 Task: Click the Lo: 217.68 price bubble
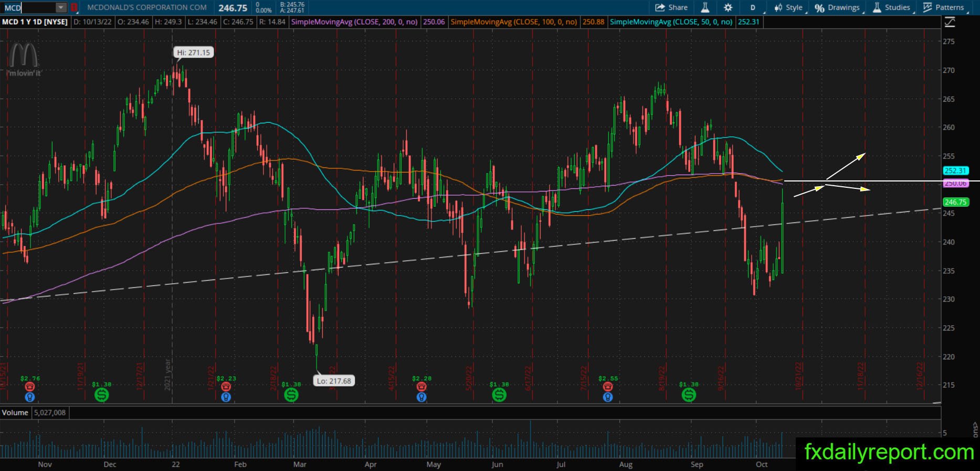click(334, 381)
